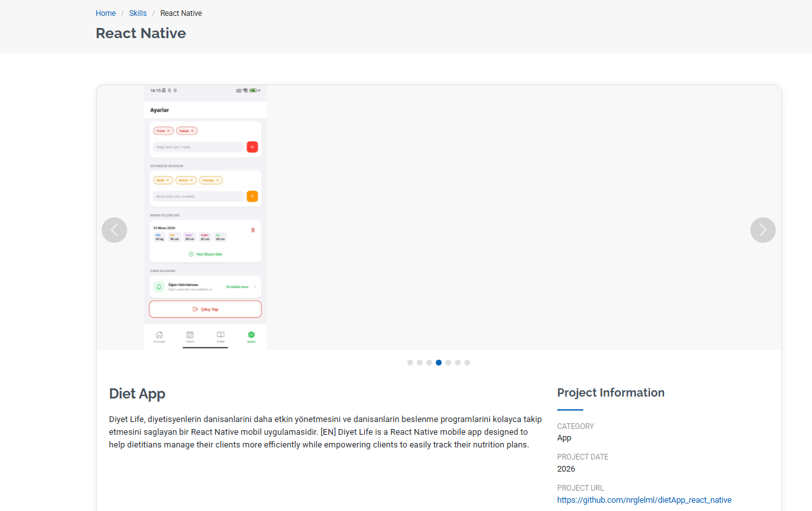Image resolution: width=812 pixels, height=511 pixels.
Task: Open the dietApp_react_native GitHub project URL
Action: click(644, 500)
